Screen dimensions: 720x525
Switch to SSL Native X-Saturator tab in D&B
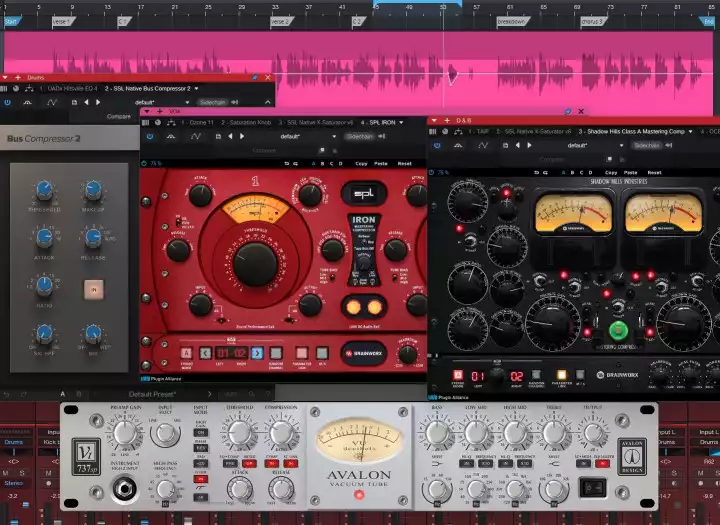point(534,132)
